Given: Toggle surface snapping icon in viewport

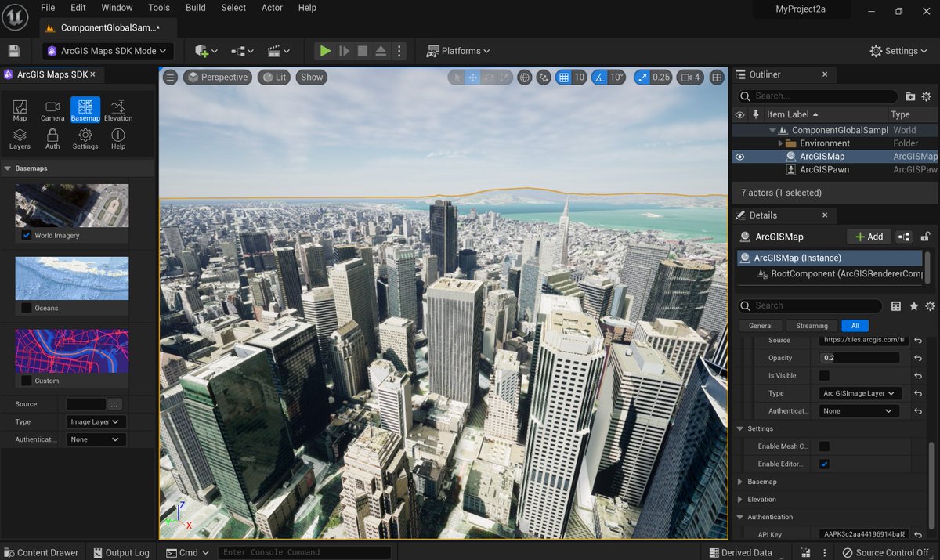Looking at the screenshot, I should tap(544, 78).
